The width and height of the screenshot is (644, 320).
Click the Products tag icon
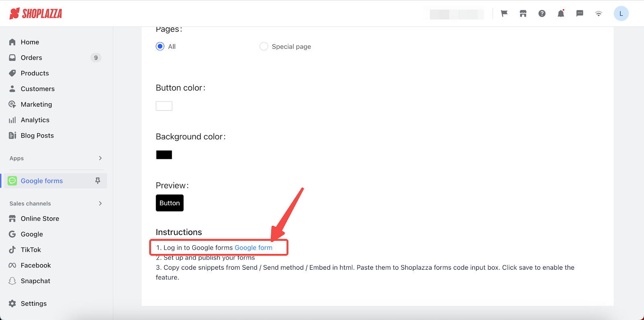pos(12,73)
